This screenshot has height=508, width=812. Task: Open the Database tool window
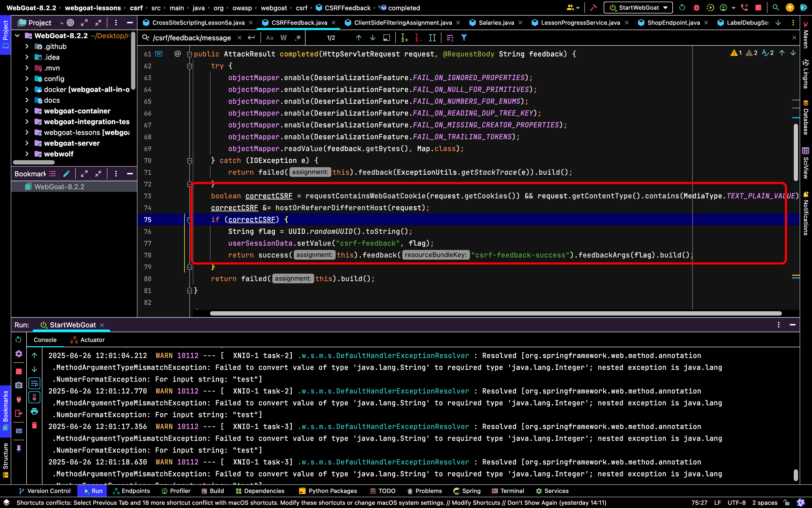coord(806,118)
